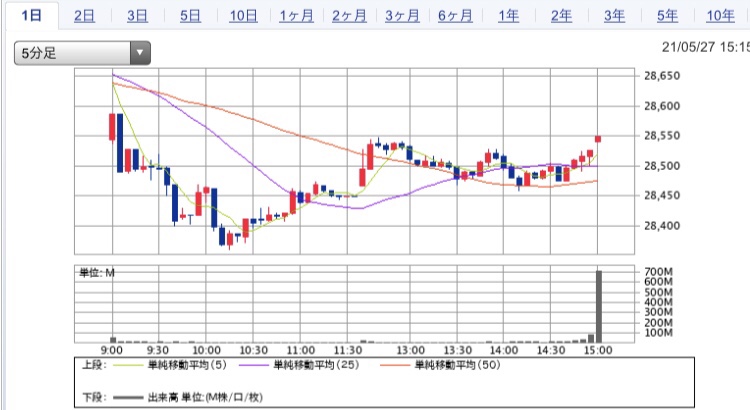The width and height of the screenshot is (750, 410).
Task: Click the dropdown arrow beside 5分足
Action: point(140,53)
